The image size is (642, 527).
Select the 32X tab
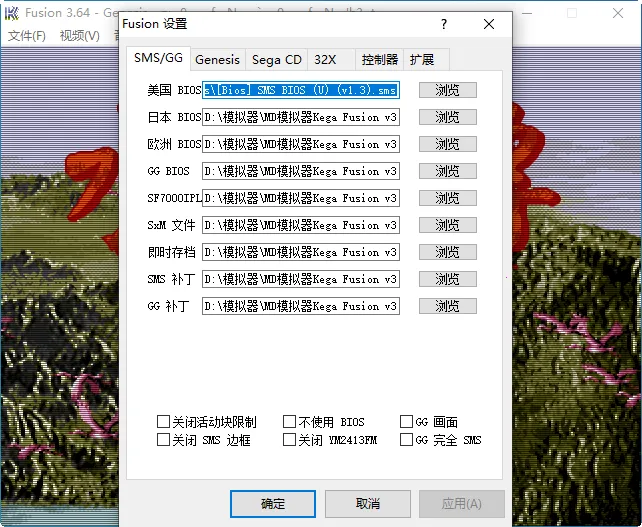pos(324,59)
